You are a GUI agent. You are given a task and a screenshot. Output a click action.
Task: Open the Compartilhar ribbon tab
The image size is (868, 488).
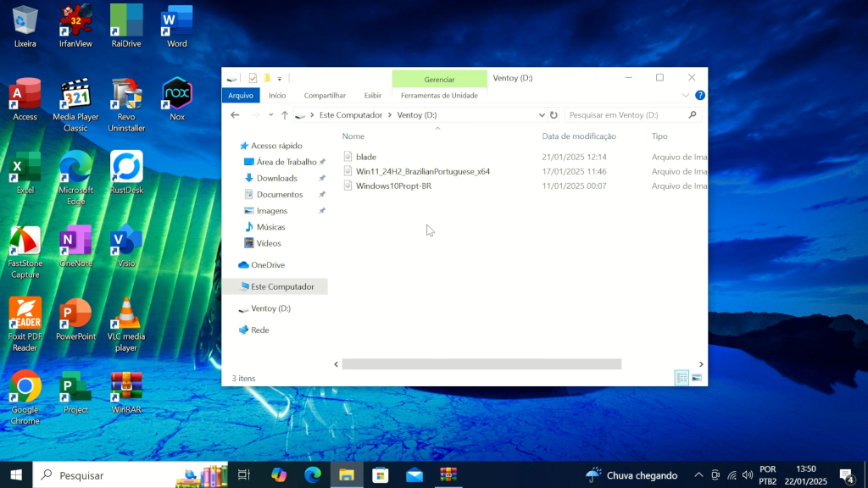325,96
